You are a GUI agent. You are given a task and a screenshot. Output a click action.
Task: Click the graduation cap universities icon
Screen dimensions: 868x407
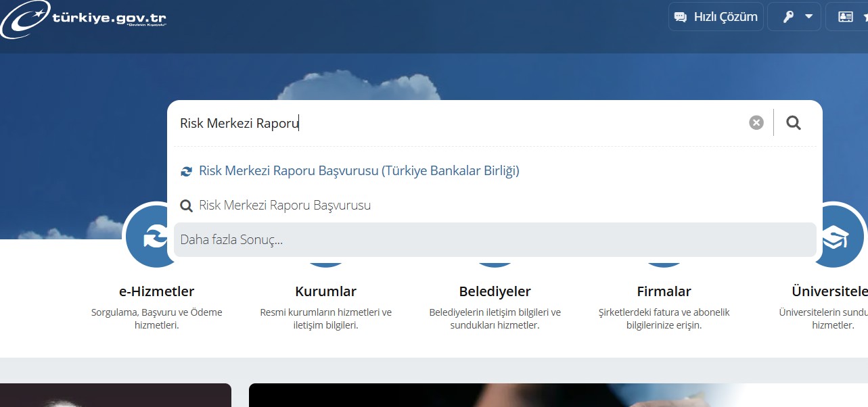point(834,238)
